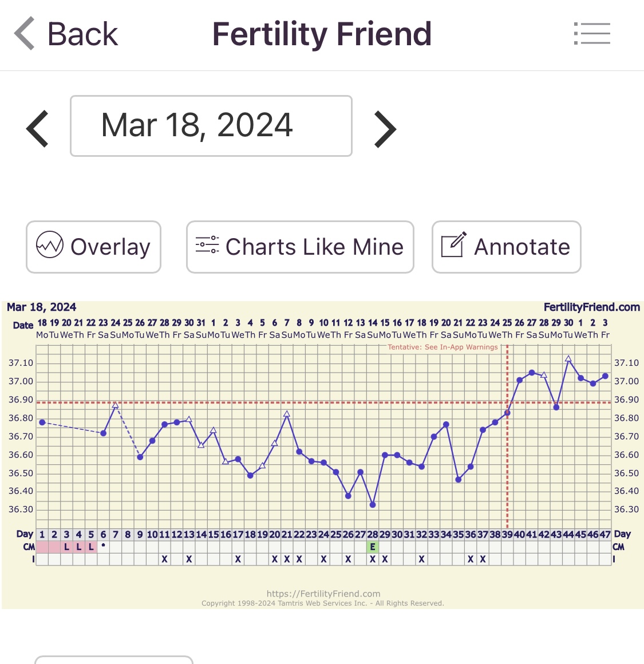The width and height of the screenshot is (644, 664).
Task: Tap the pink L cell on day 3
Action: 67,547
